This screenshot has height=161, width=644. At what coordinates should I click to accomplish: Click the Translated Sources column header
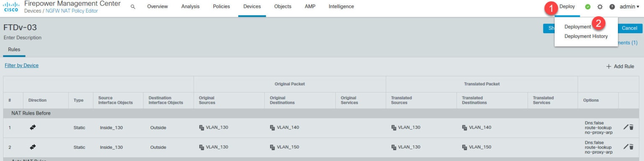(x=402, y=100)
